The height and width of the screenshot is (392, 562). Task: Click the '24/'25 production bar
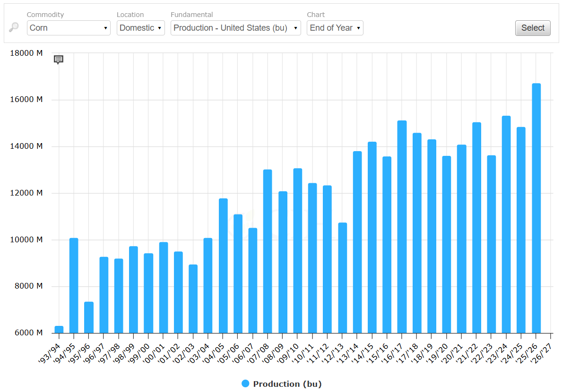click(x=521, y=230)
